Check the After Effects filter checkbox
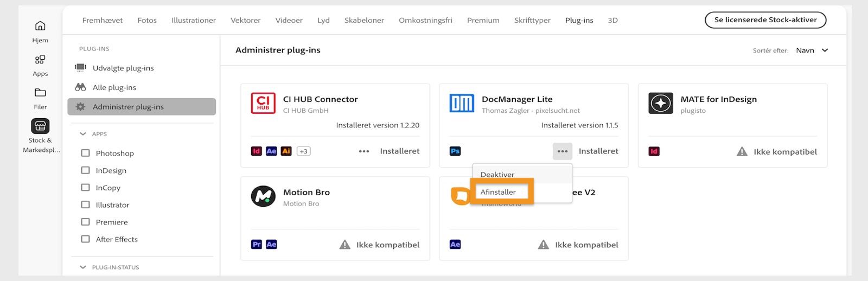Viewport: 868px width, 281px height. 85,239
